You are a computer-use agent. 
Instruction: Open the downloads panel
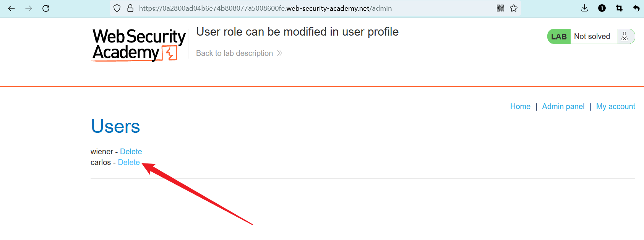tap(584, 8)
